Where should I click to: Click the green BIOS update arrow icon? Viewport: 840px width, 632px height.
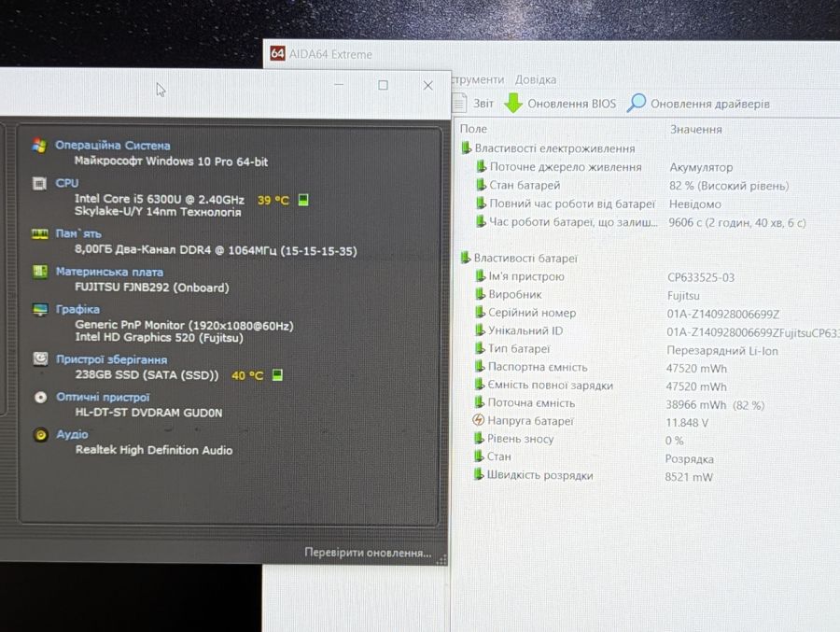pyautogui.click(x=513, y=103)
